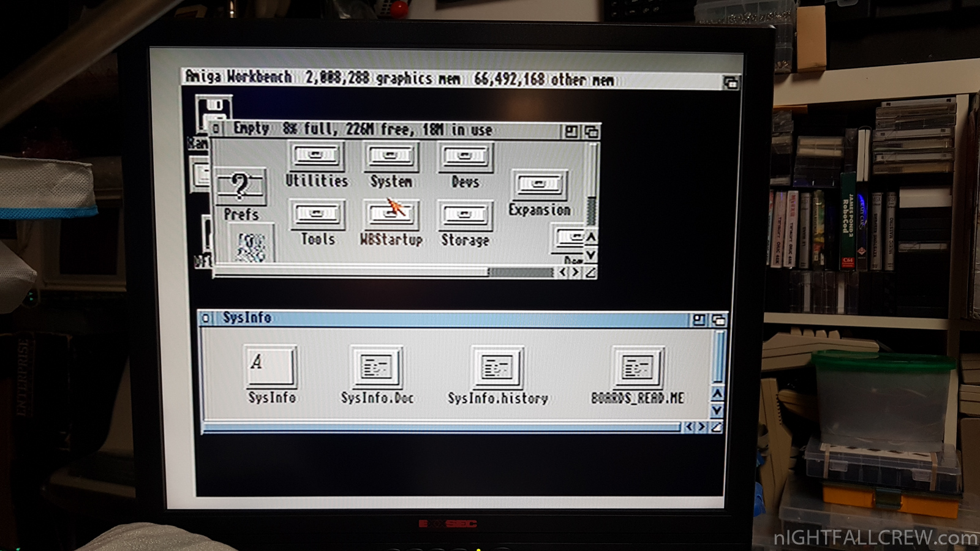
Task: Open the Expansion drawer icon
Action: [x=539, y=184]
